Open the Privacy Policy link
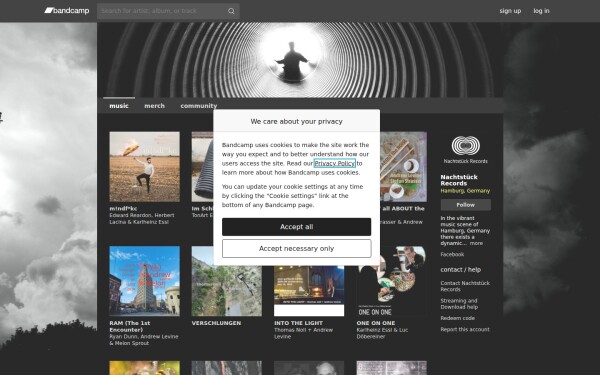 click(x=334, y=163)
